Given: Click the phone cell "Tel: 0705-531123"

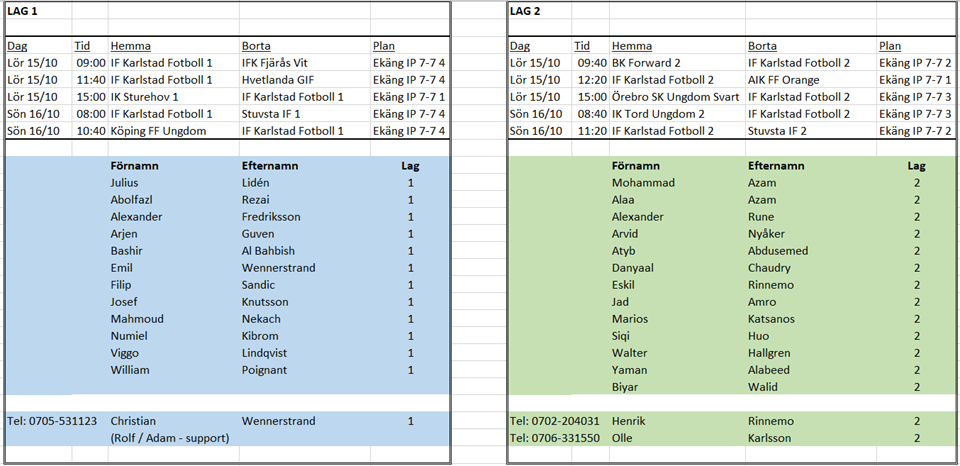Looking at the screenshot, I should [52, 421].
